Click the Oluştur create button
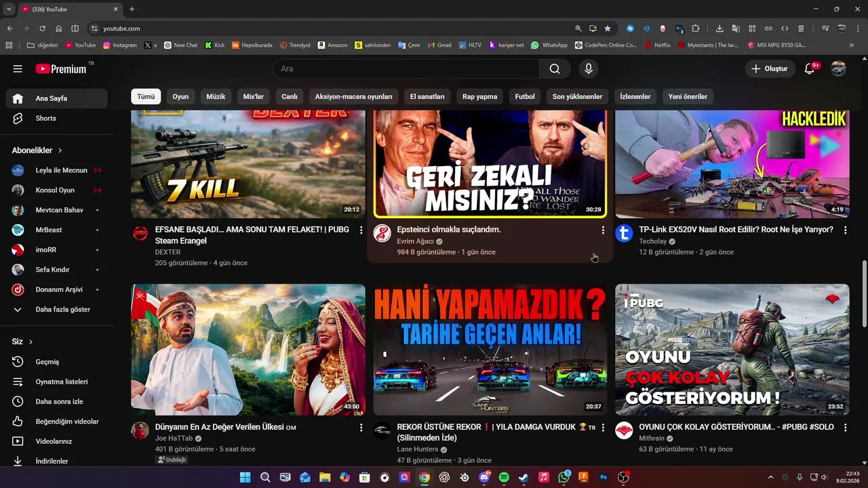This screenshot has width=868, height=488. (x=770, y=68)
